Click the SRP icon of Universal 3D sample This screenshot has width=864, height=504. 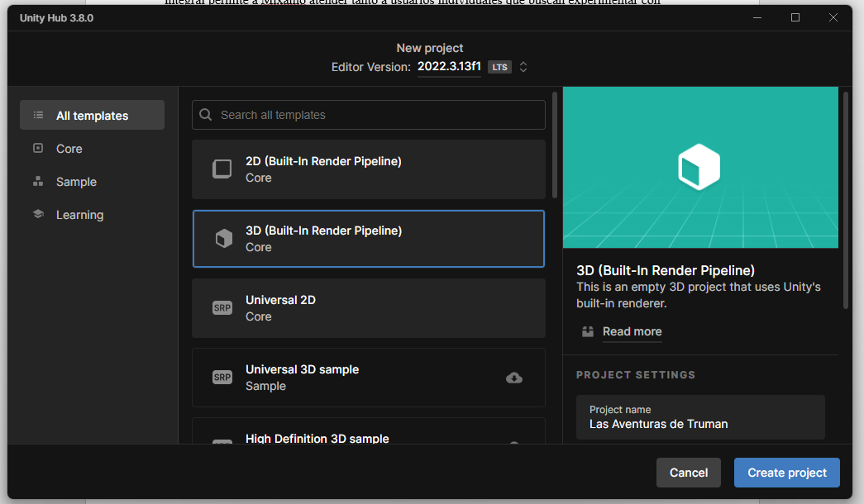222,378
